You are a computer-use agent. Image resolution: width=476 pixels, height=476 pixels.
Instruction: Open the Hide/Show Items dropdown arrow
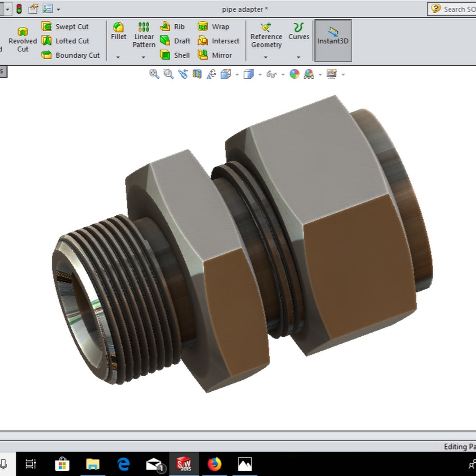[283, 75]
